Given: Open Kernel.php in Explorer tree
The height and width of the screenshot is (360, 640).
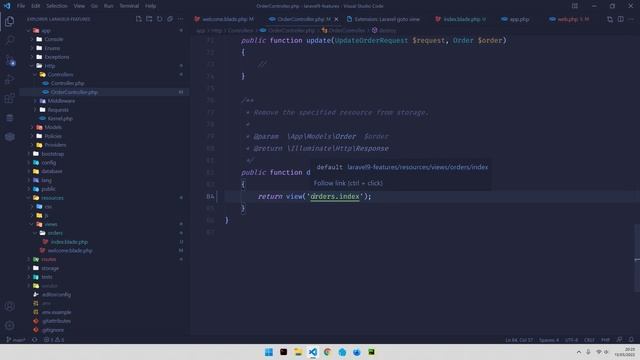Looking at the screenshot, I should 60,118.
